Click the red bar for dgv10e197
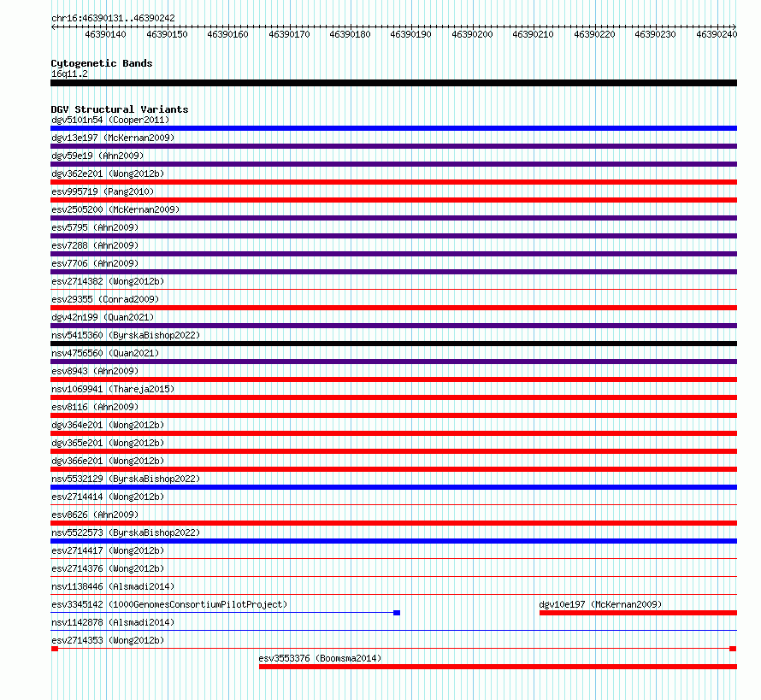Image resolution: width=761 pixels, height=700 pixels. click(x=638, y=613)
